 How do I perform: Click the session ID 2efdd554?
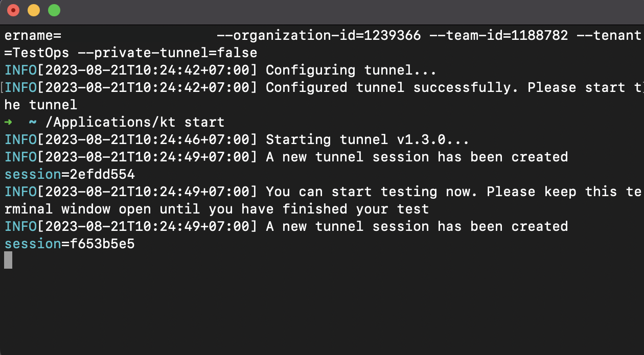click(98, 175)
